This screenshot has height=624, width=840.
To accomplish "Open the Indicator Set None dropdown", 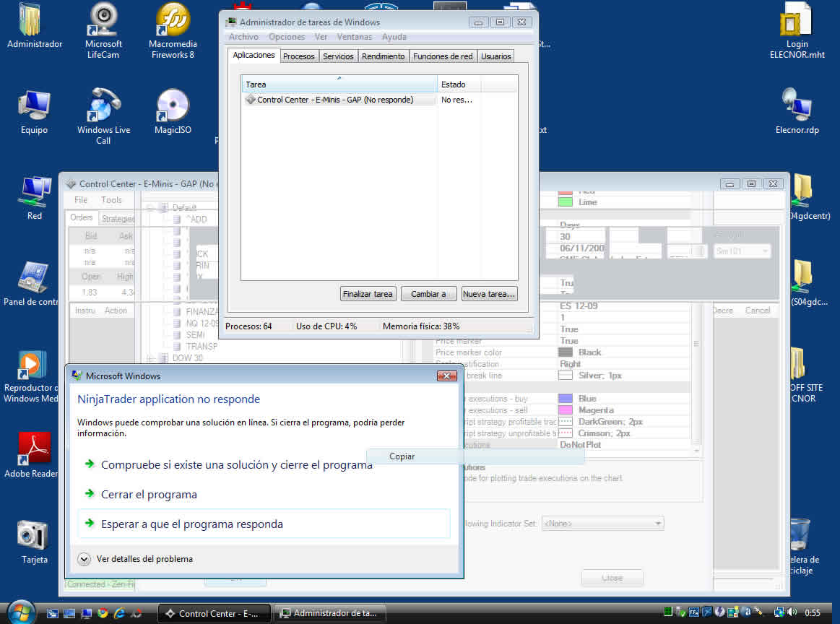I will pos(602,524).
